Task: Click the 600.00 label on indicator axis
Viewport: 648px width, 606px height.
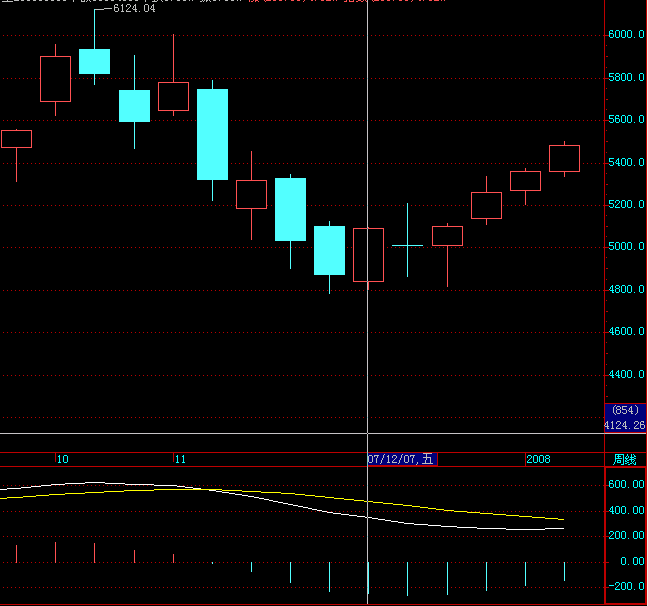Action: pyautogui.click(x=626, y=484)
